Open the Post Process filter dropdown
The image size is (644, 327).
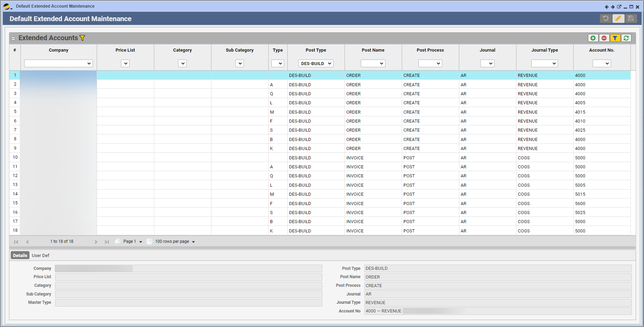pyautogui.click(x=430, y=63)
